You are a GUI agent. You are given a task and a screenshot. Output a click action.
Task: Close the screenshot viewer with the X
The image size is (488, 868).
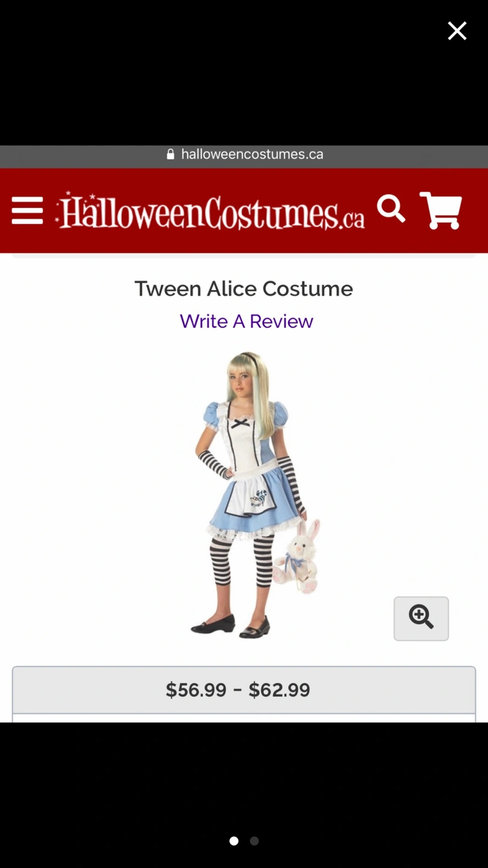click(457, 31)
